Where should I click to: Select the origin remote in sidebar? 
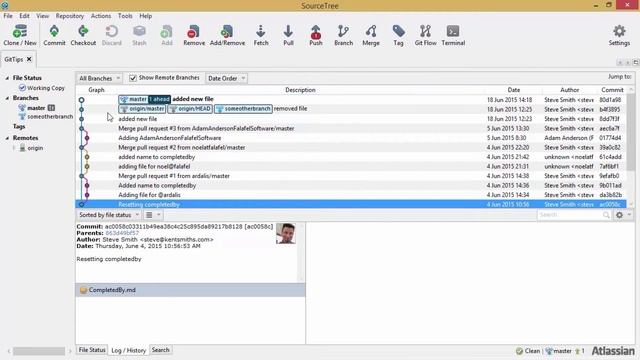click(x=31, y=148)
